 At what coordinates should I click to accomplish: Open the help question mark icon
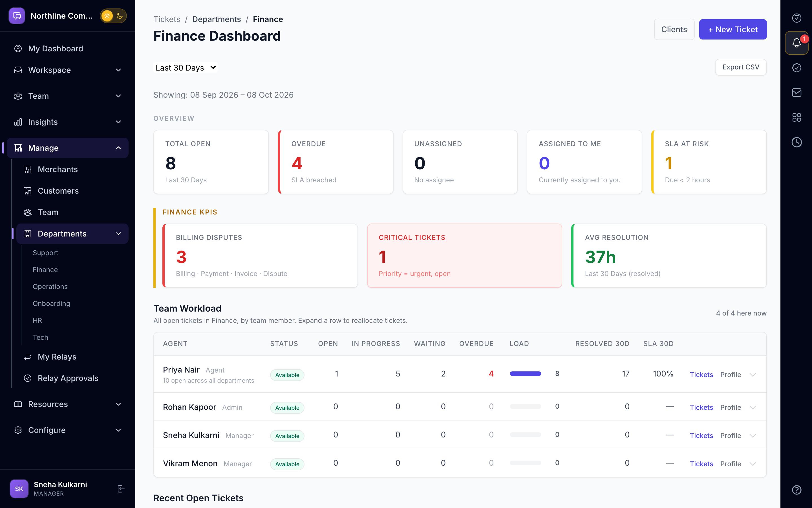tap(796, 490)
